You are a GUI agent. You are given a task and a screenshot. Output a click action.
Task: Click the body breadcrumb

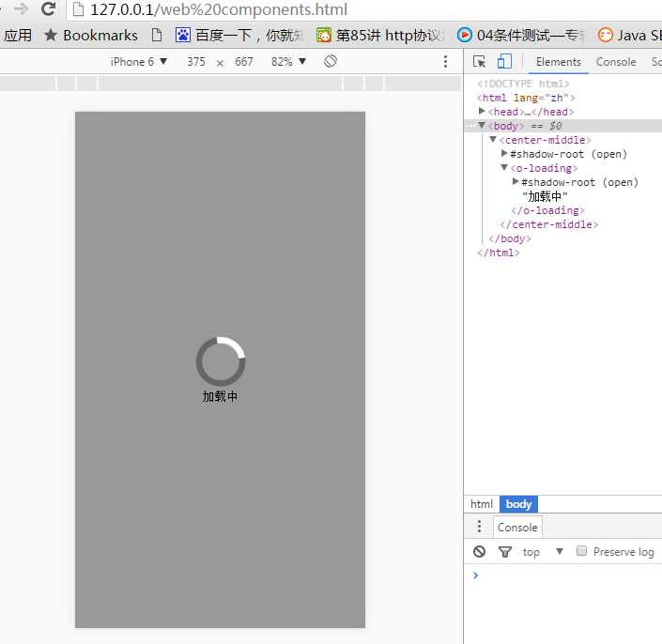click(518, 504)
